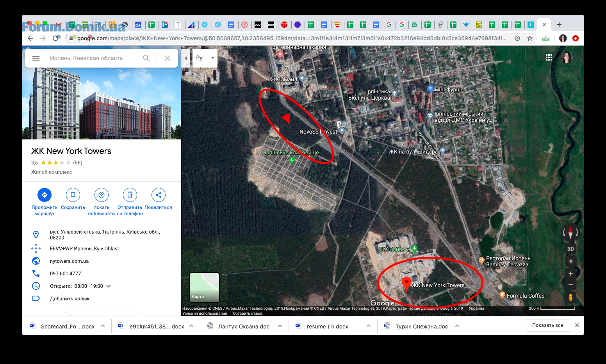Click the Искать поблизости icon
This screenshot has width=606, height=364.
tap(102, 195)
